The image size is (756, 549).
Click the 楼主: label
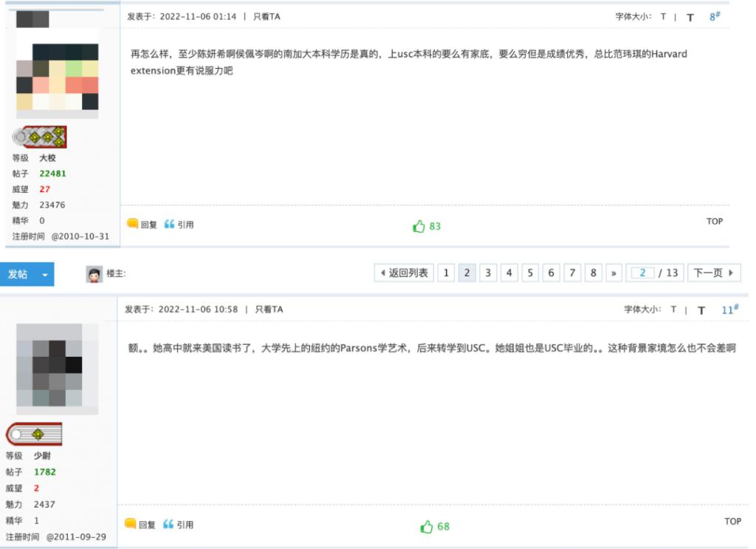pyautogui.click(x=116, y=273)
